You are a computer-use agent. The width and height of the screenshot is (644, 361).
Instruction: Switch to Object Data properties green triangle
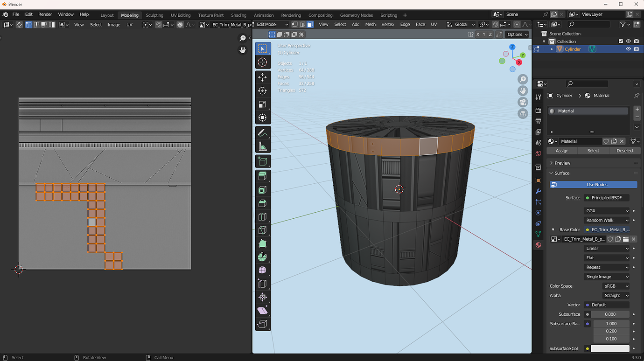click(x=538, y=234)
